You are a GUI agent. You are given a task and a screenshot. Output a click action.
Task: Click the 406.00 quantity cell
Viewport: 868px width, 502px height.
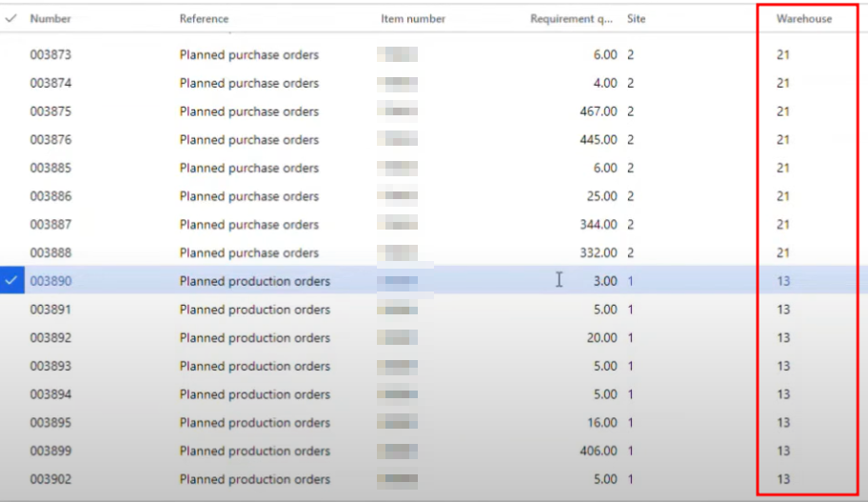point(599,451)
